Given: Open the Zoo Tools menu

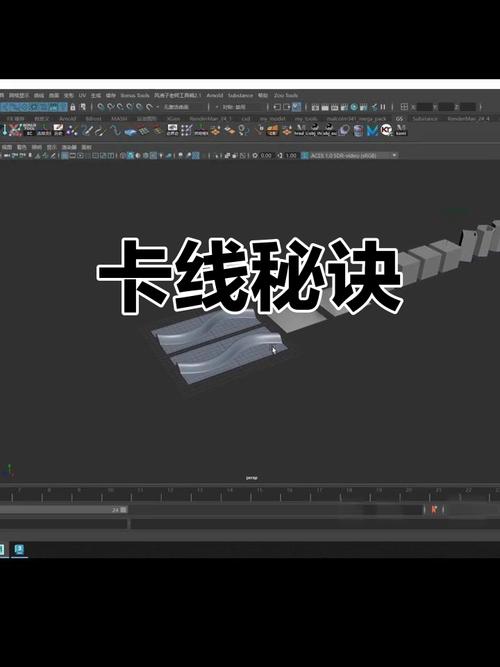Looking at the screenshot, I should [x=286, y=96].
